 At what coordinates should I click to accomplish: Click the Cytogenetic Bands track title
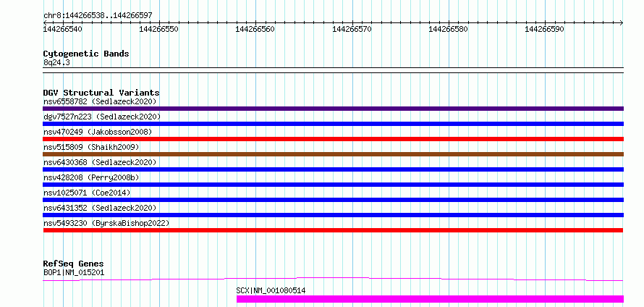[86, 54]
